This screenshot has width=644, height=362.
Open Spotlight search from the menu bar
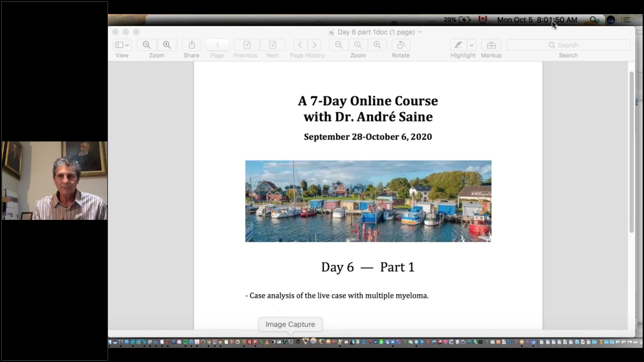(593, 20)
